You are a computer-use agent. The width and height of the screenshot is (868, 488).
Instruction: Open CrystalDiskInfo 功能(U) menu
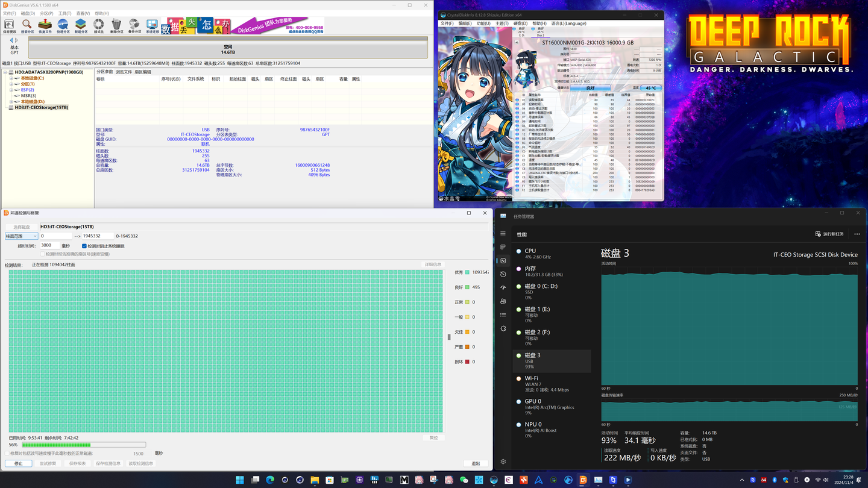point(483,23)
